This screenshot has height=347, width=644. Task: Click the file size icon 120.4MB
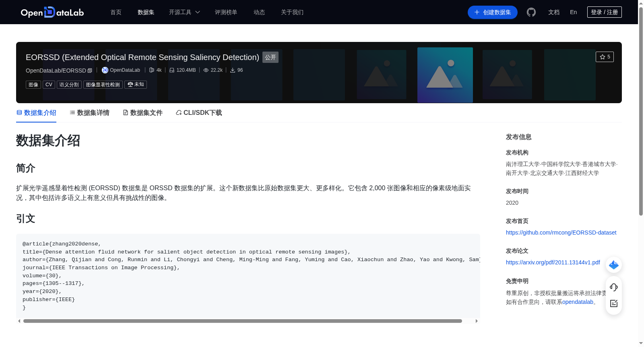(172, 70)
